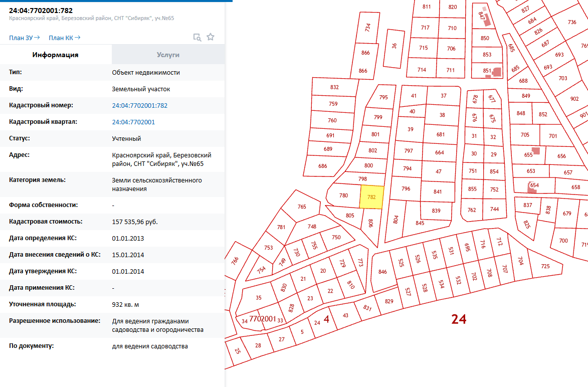Choose parcel 832 on the map

pos(334,87)
